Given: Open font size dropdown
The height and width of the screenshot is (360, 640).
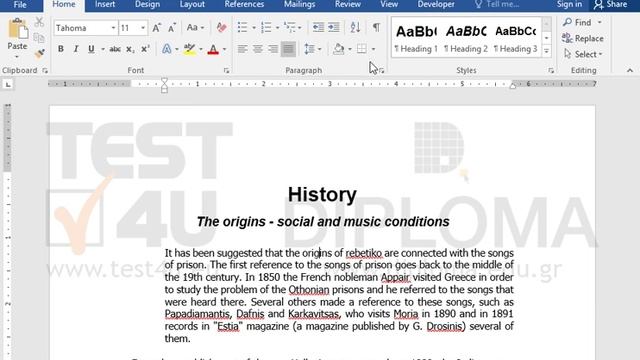Looking at the screenshot, I should (143, 28).
